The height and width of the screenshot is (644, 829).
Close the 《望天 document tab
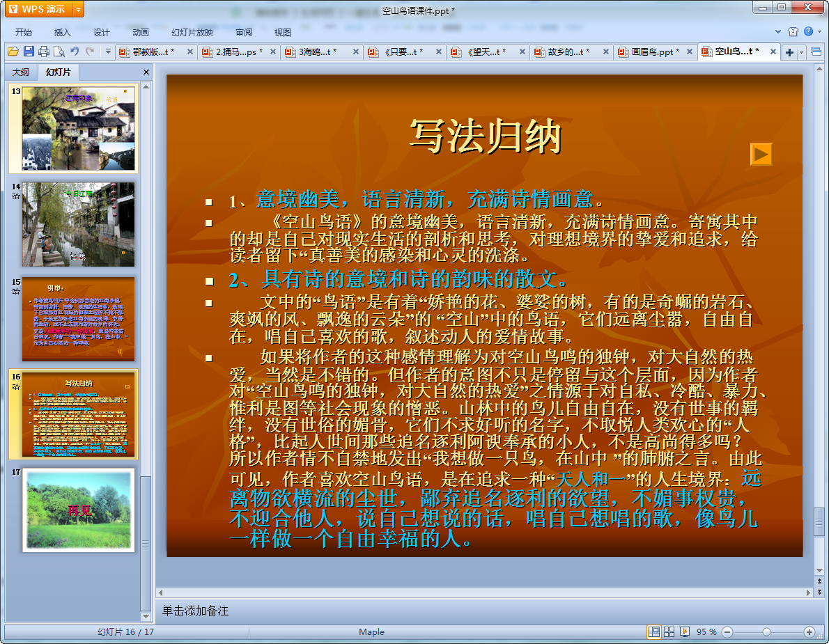[522, 52]
